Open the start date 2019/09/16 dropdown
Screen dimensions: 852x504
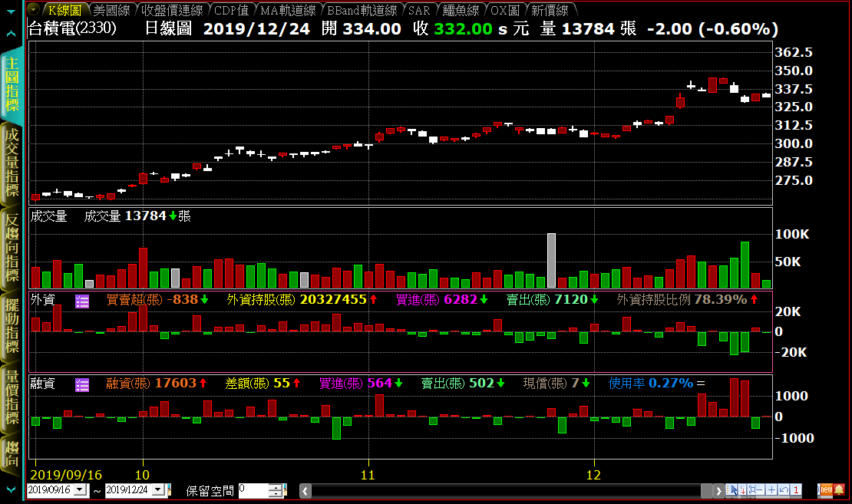81,490
